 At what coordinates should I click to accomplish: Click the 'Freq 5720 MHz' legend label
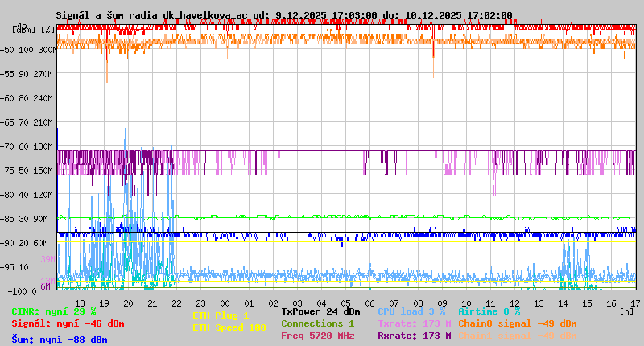317,336
